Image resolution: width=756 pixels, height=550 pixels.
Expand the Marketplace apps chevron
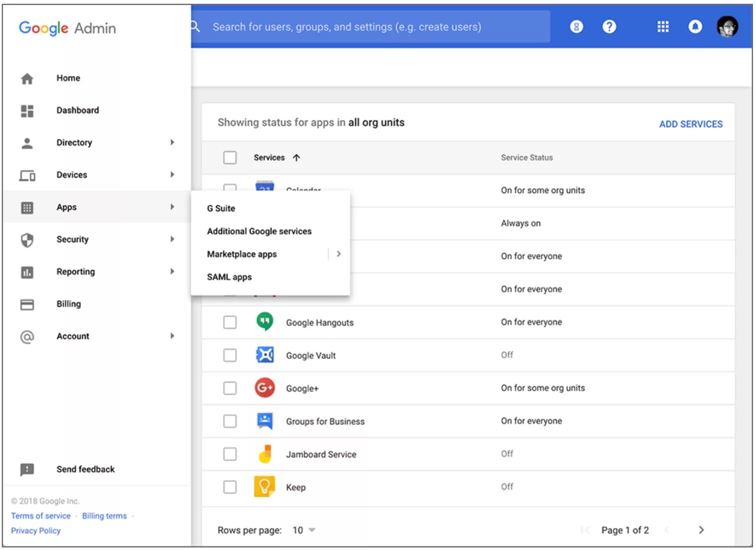338,254
